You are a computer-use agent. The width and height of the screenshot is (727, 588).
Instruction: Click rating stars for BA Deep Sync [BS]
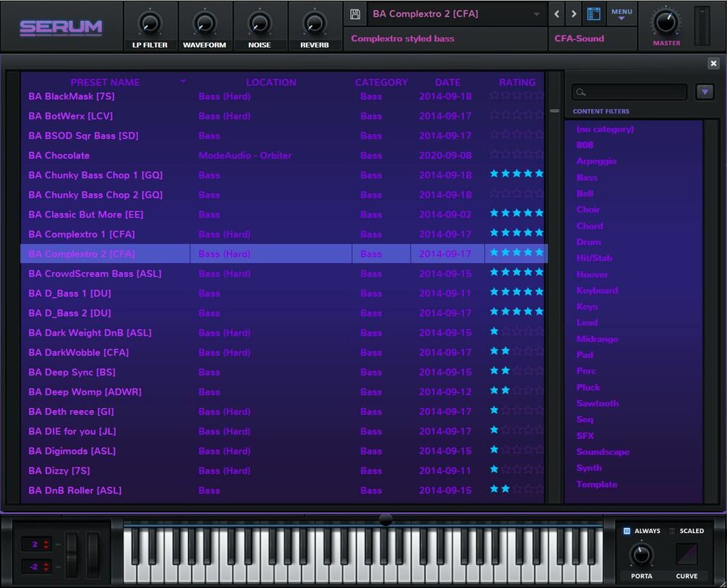[516, 370]
